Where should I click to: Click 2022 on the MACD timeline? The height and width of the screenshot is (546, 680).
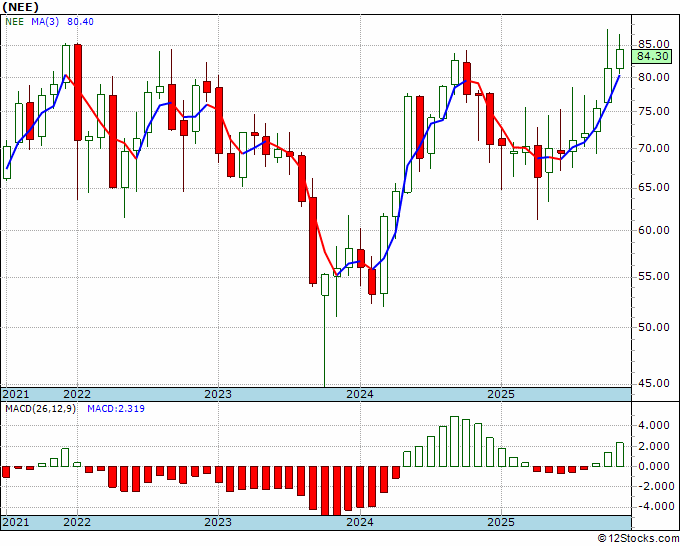[77, 522]
